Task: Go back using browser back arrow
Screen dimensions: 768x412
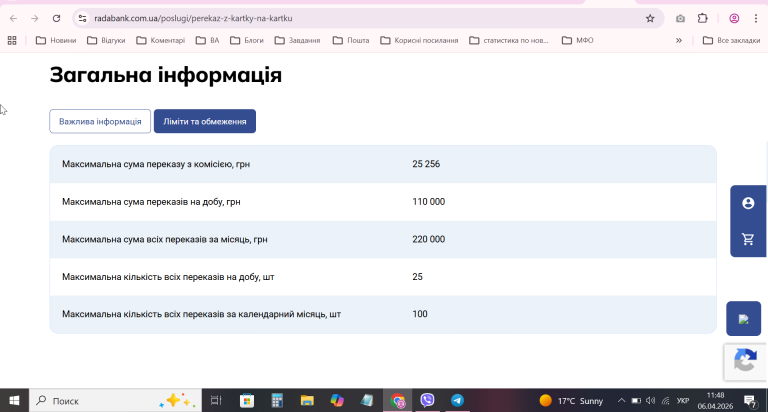Action: coord(13,19)
